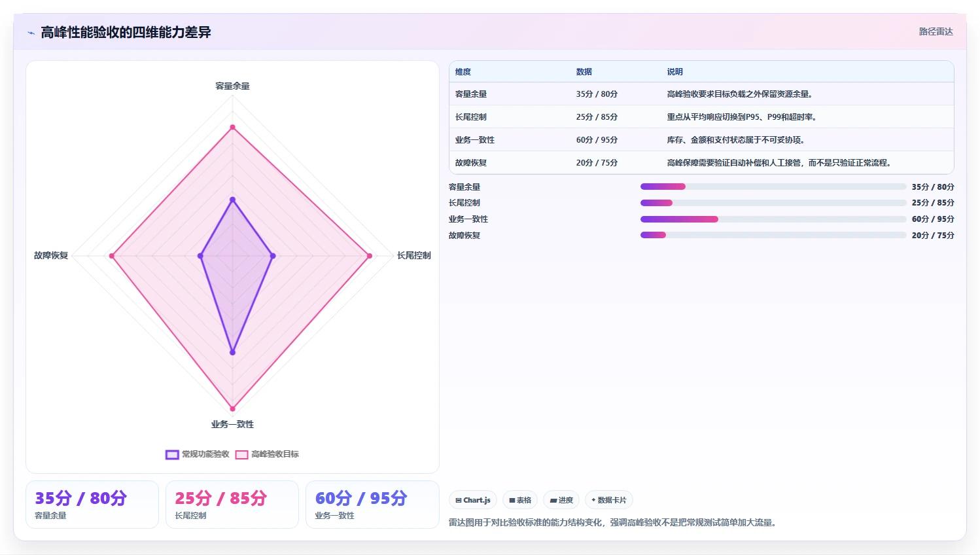Screen dimensions: 980x555
Task: Select the 长尾控制 table row cell
Action: point(471,117)
